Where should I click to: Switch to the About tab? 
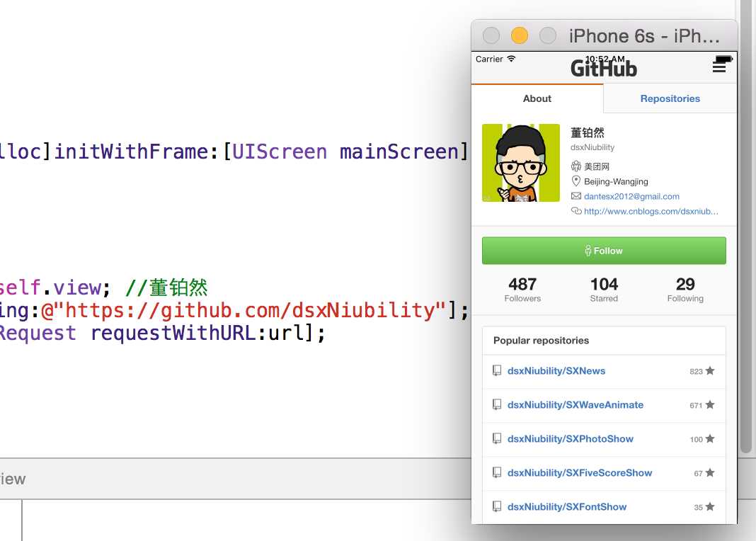click(x=537, y=98)
